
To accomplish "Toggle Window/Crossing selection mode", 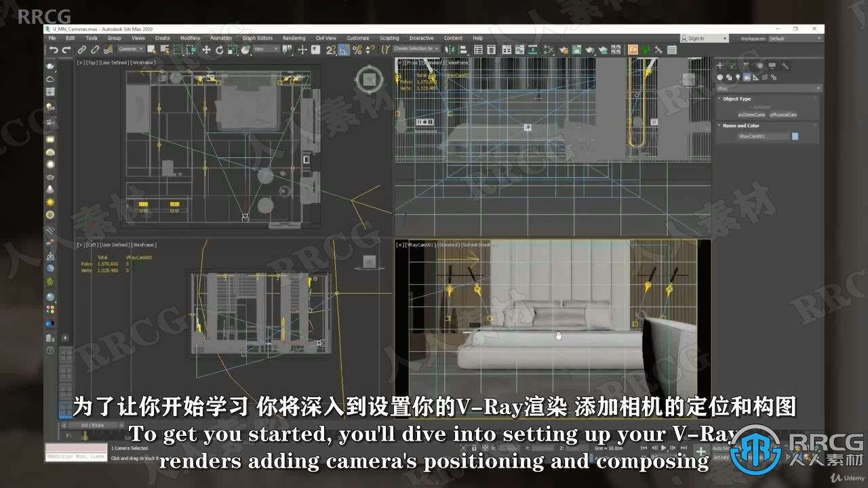I will coord(191,49).
